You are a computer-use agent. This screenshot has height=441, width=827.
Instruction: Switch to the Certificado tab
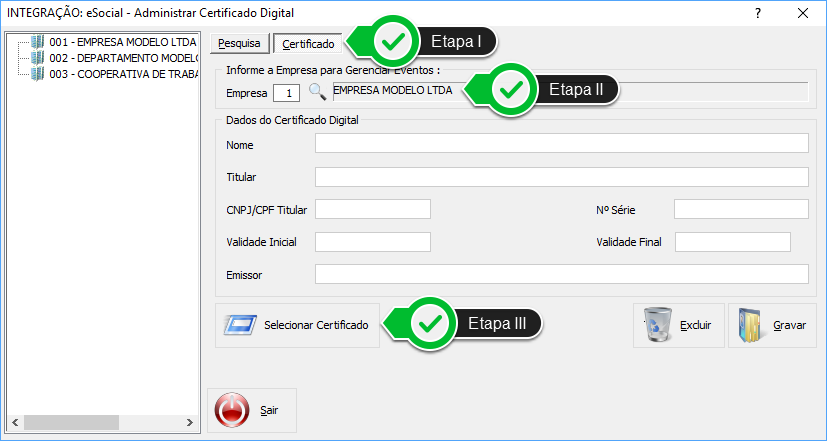pyautogui.click(x=309, y=44)
